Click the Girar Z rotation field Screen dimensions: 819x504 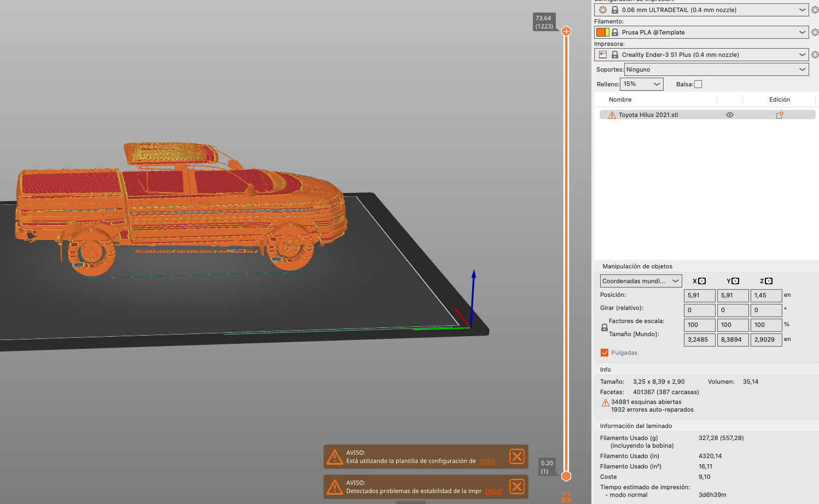[x=766, y=310]
